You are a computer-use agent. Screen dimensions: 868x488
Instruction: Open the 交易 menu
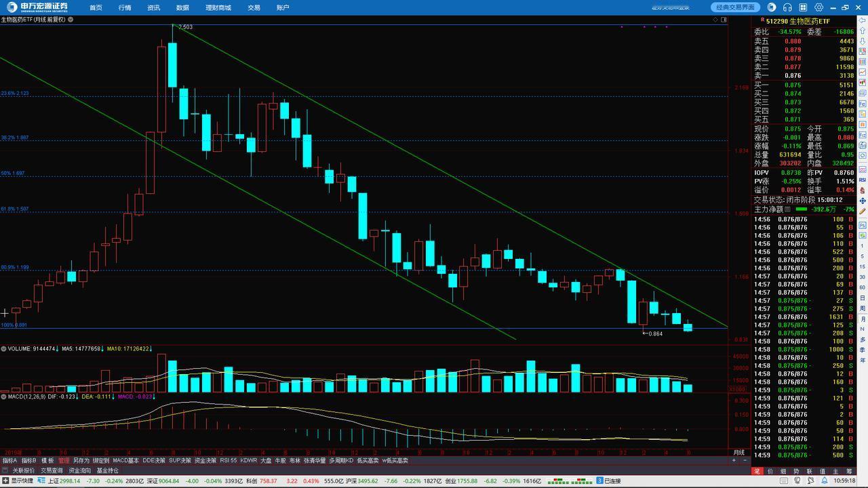pyautogui.click(x=254, y=7)
